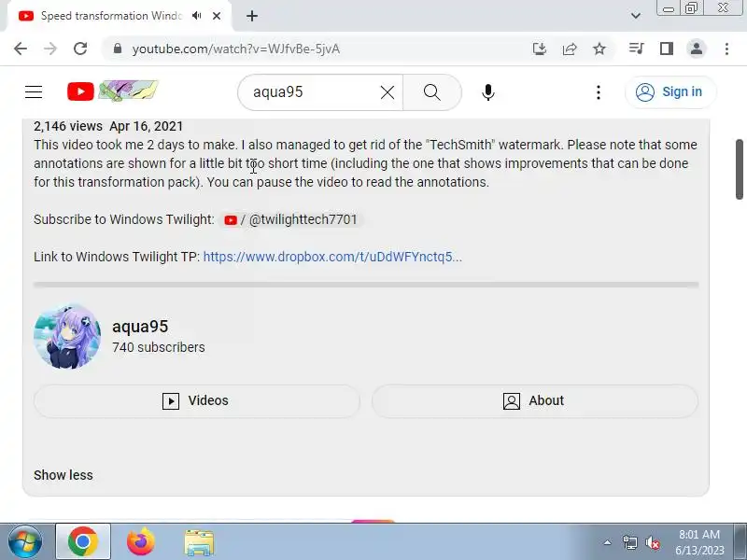Open the Chrome three-dot menu
The width and height of the screenshot is (747, 560).
726,49
